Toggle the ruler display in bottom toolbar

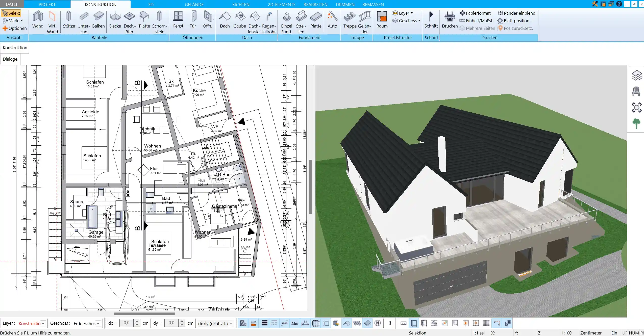coord(403,323)
